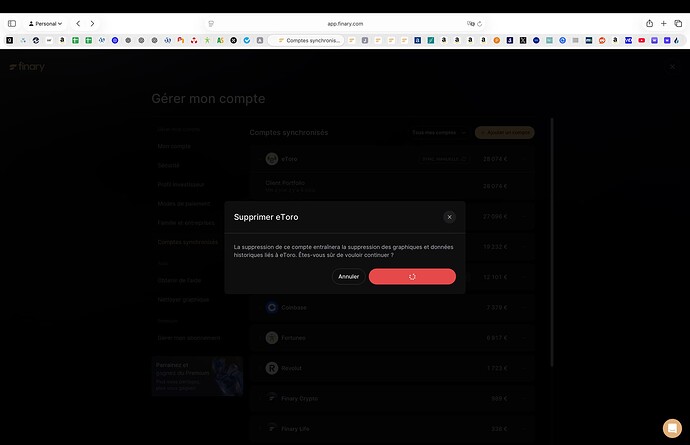Click the accounts list scrollbar

(x=552, y=242)
